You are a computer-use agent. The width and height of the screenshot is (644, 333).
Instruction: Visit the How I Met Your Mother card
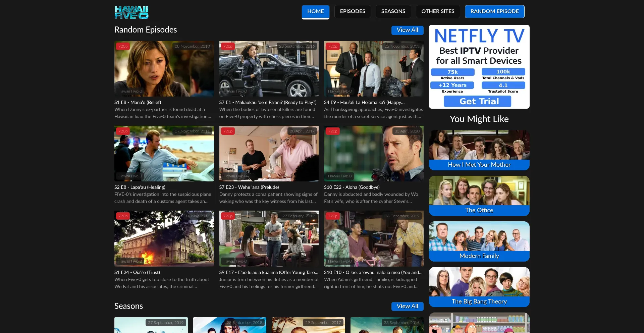pyautogui.click(x=479, y=150)
